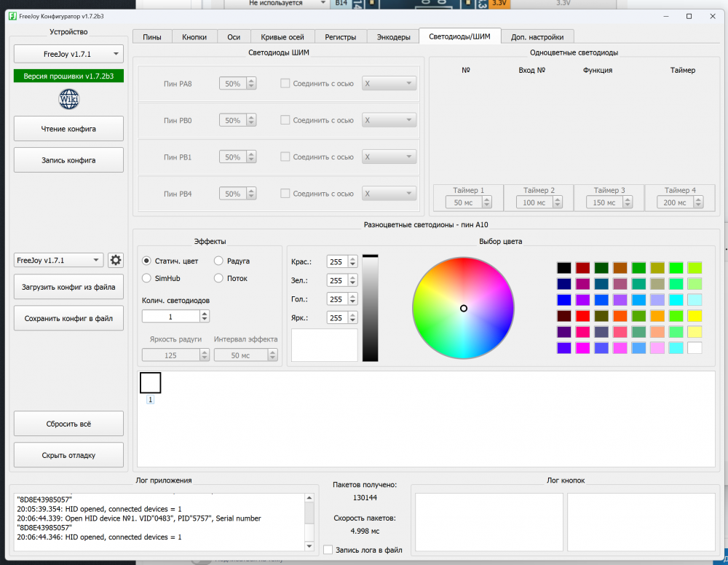Increase red color value with up arrow
The image size is (728, 565).
click(x=353, y=258)
